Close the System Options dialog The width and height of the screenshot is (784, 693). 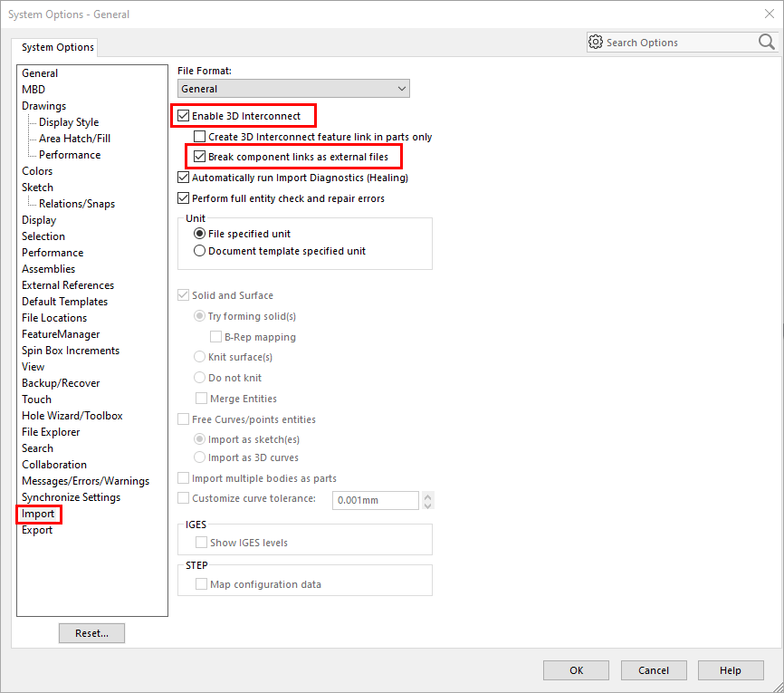coord(769,14)
